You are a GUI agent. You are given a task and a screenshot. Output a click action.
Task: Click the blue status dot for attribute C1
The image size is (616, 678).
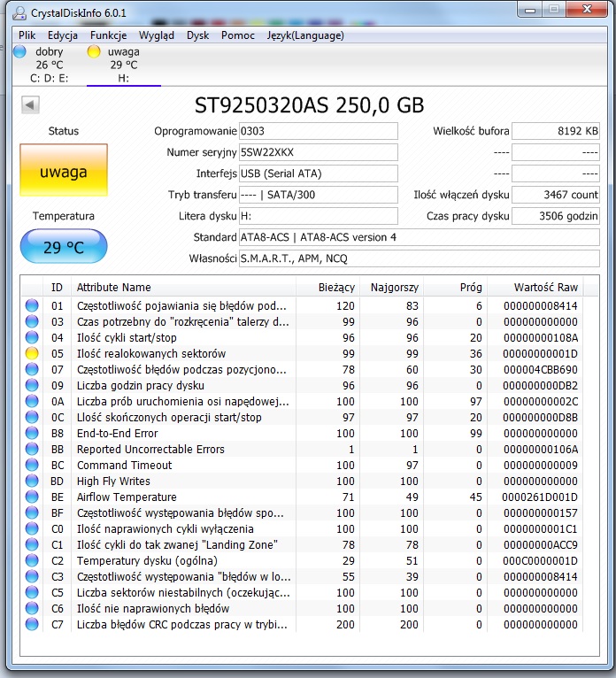coord(32,545)
